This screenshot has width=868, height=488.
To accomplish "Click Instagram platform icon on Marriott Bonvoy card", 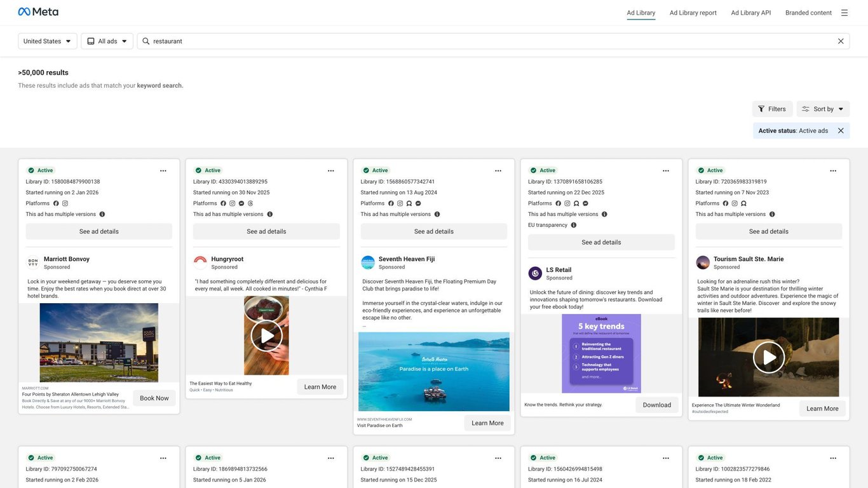I will click(x=65, y=203).
